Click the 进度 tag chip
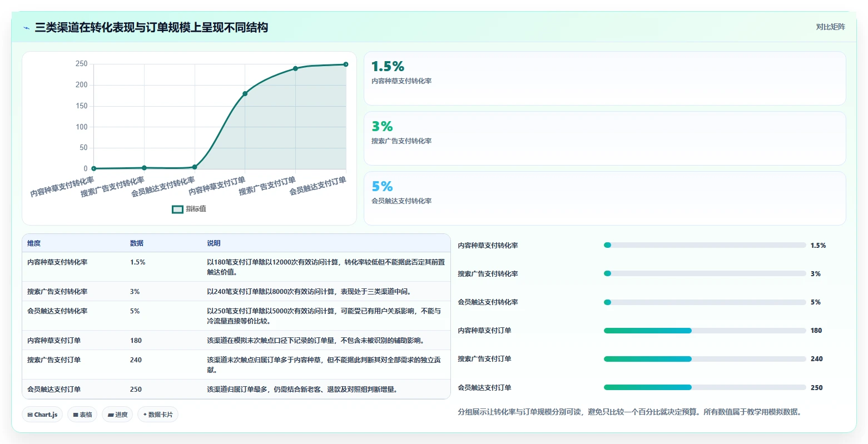 pos(117,415)
